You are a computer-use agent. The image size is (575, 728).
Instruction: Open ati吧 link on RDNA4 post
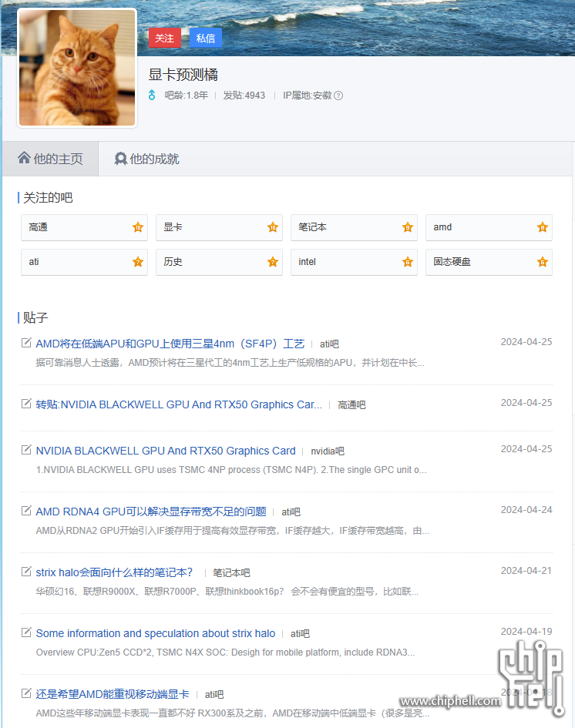(291, 512)
